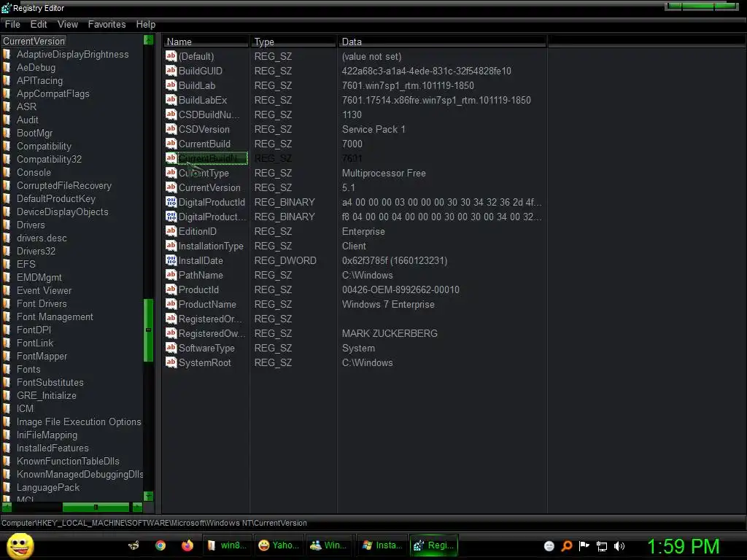Viewport: 747px width, 560px height.
Task: Select the ProductId value
Action: coord(198,289)
